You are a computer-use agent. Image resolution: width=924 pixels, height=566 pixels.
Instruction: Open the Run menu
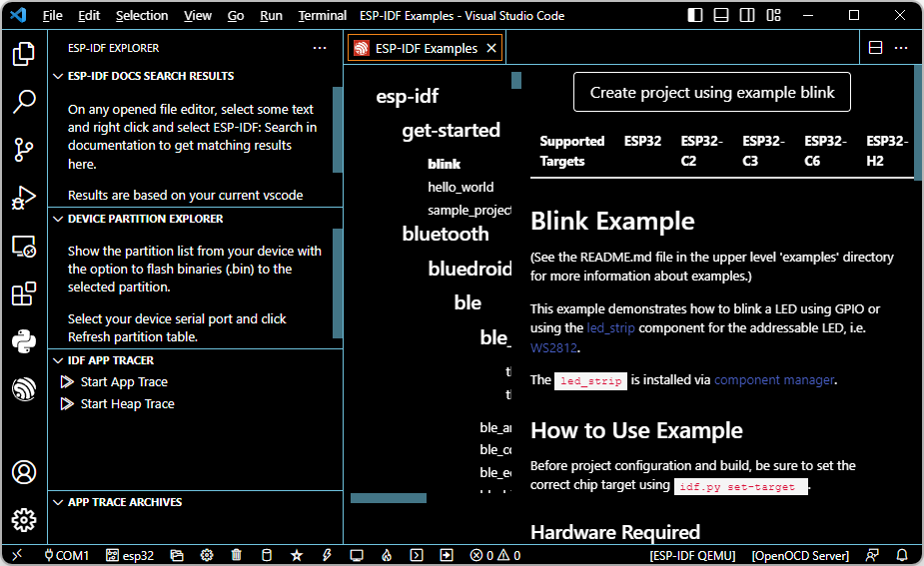click(271, 16)
